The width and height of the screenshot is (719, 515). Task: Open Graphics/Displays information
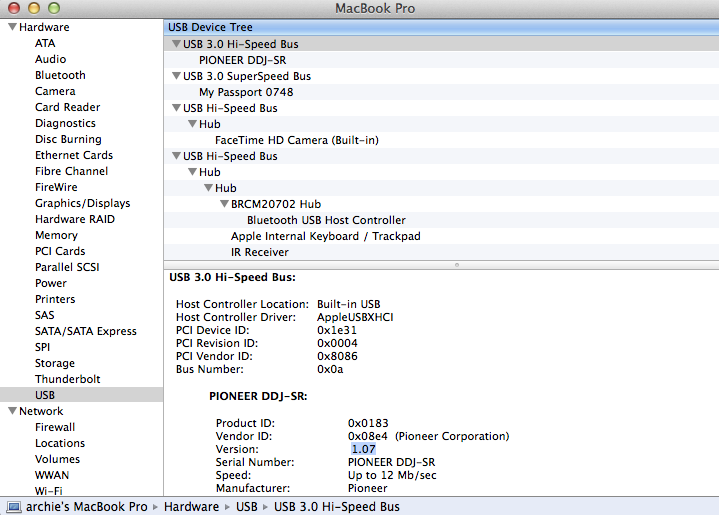click(83, 203)
